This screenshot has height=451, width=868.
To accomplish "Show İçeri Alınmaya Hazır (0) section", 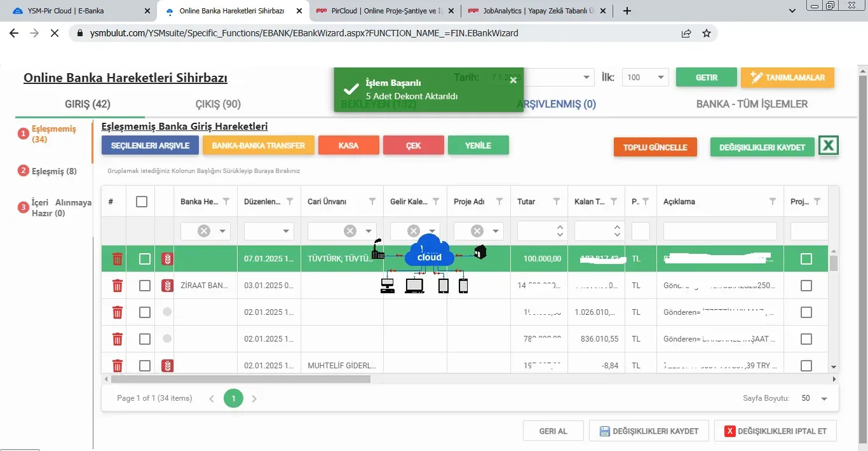I will click(x=62, y=208).
